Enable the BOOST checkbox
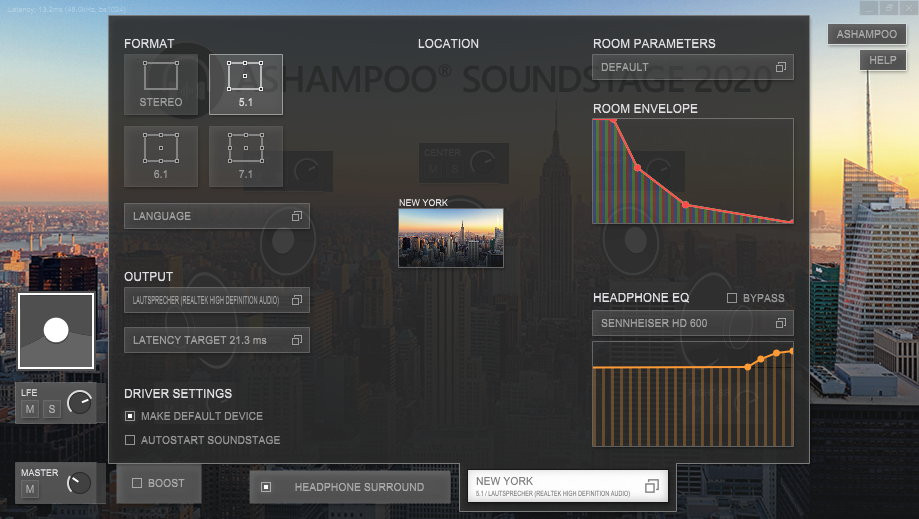Viewport: 919px width, 519px height. pos(137,483)
